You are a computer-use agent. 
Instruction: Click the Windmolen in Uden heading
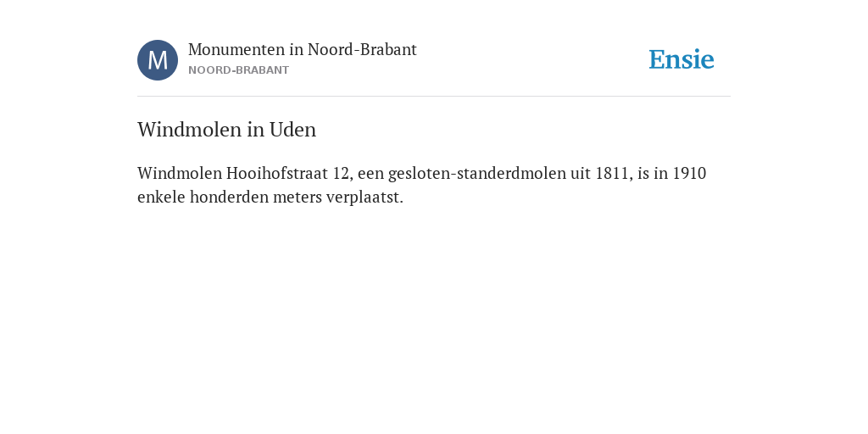click(x=227, y=130)
